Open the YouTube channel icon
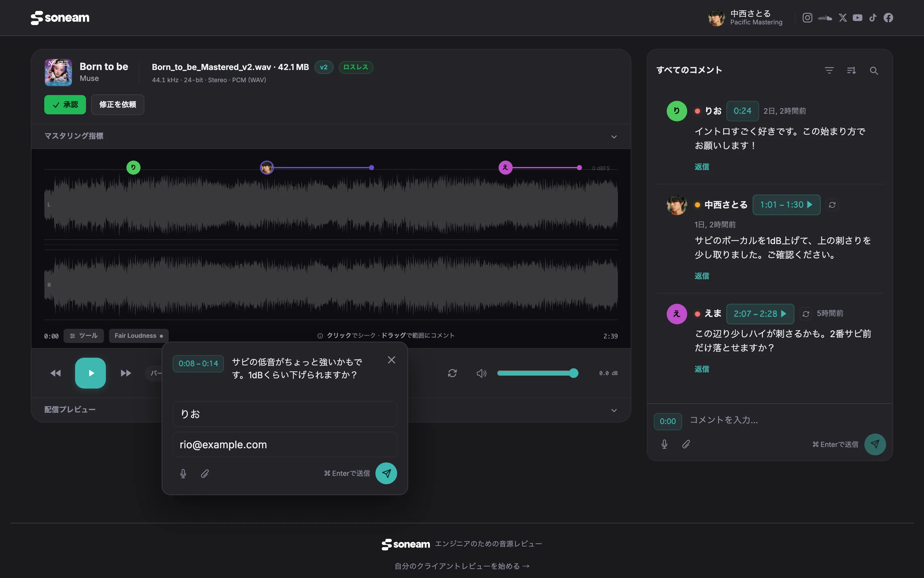924x578 pixels. 858,18
